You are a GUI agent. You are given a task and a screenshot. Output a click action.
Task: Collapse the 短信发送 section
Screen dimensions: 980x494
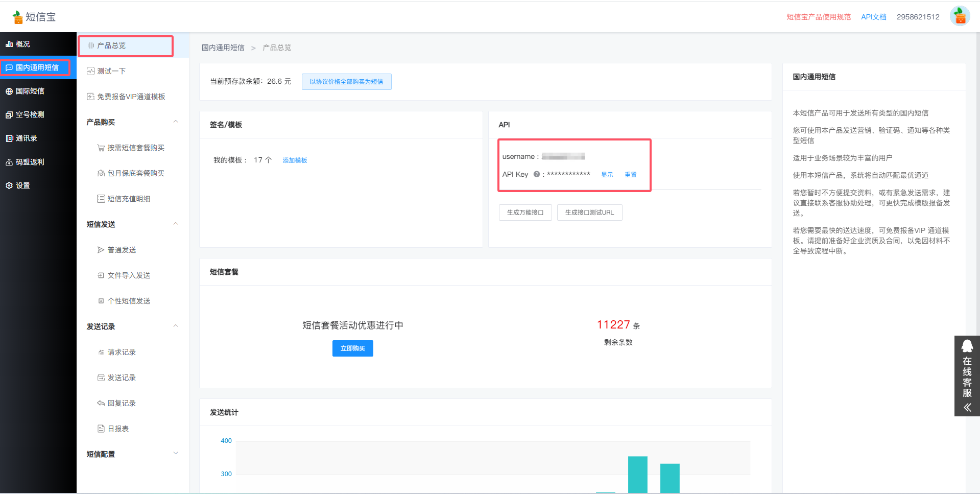pyautogui.click(x=176, y=224)
